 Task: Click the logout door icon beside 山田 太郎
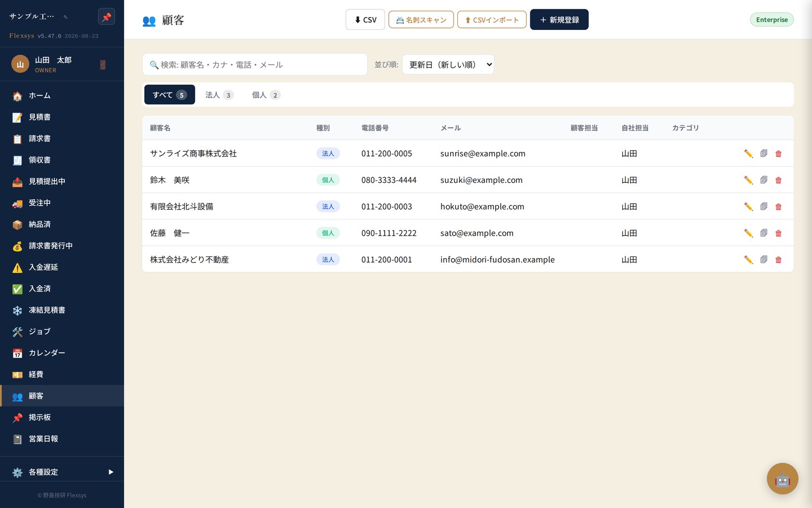(103, 65)
